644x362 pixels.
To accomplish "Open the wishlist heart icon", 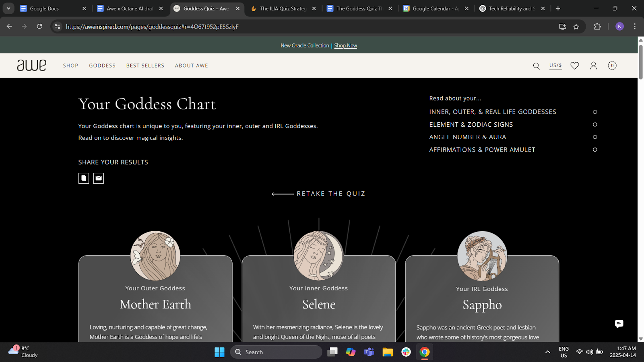I will pyautogui.click(x=574, y=66).
